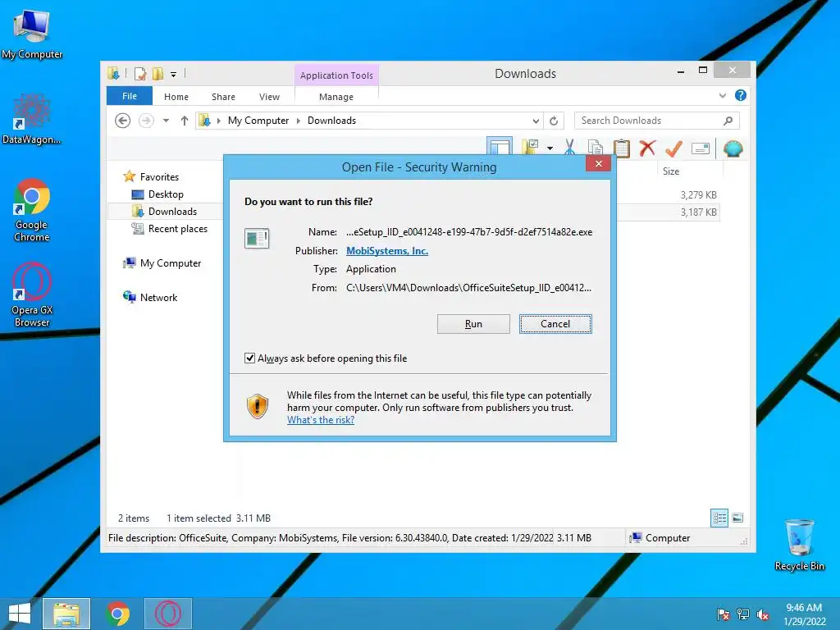840x630 pixels.
Task: Expand the ribbon using the chevron
Action: (x=722, y=95)
